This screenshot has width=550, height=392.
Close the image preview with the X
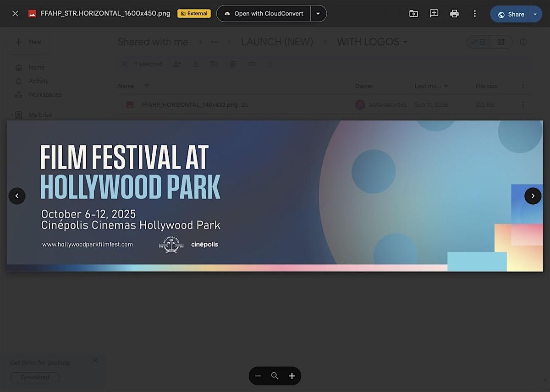(x=15, y=14)
